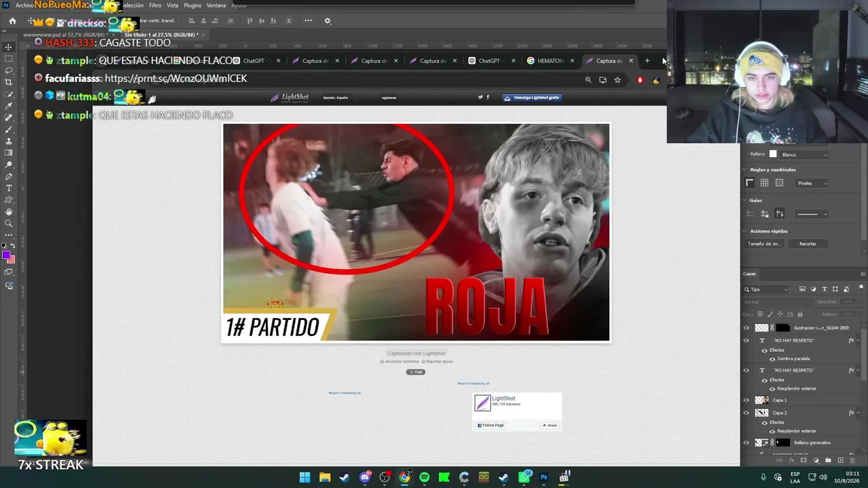
Task: Select the Move tool in Photoshop
Action: pos(9,47)
